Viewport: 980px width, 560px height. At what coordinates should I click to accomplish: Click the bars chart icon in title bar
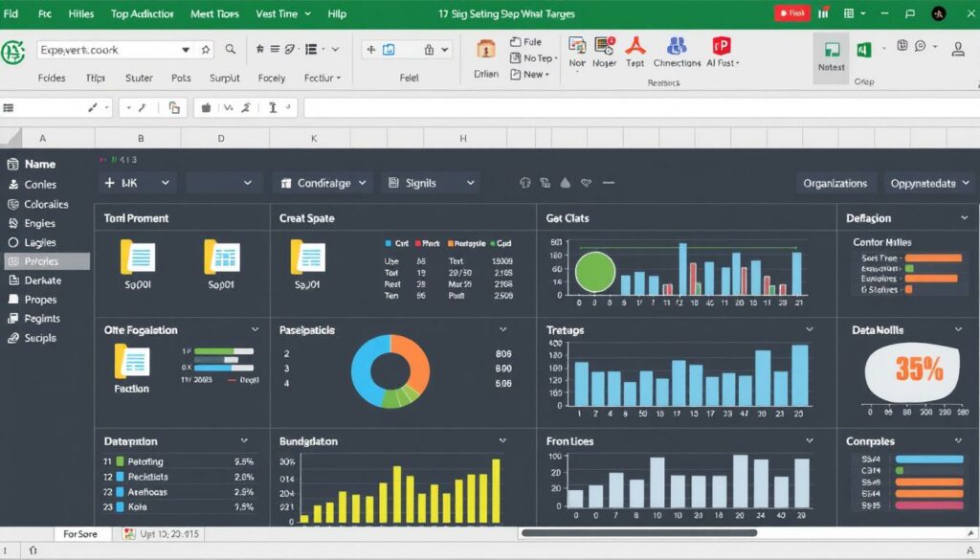tap(823, 13)
